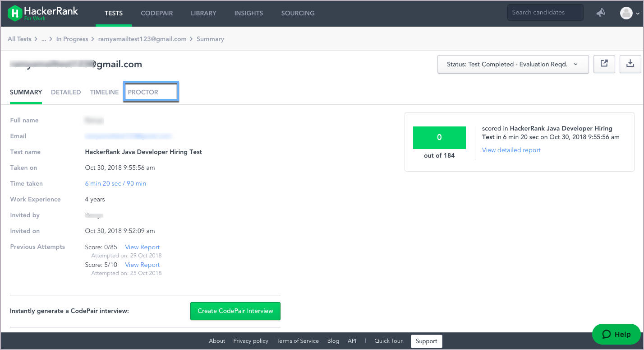The width and height of the screenshot is (644, 350).
Task: Open the Help chat widget
Action: [x=616, y=334]
